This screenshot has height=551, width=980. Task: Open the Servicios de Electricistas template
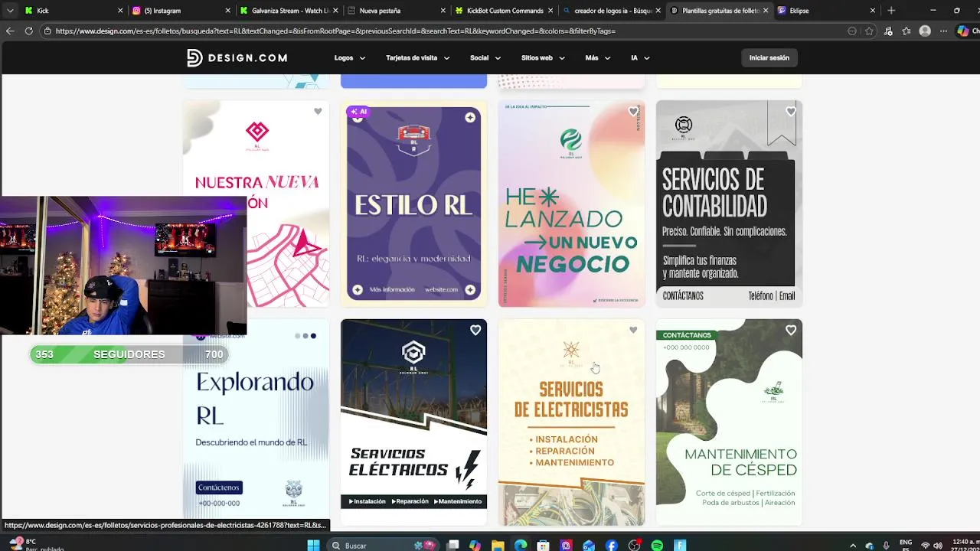tap(571, 422)
